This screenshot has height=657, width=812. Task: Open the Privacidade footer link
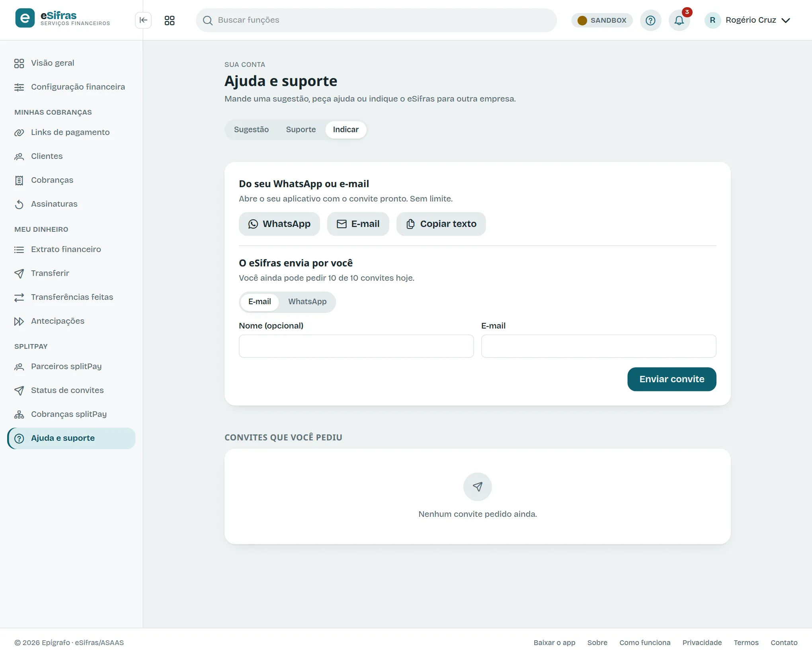[702, 643]
